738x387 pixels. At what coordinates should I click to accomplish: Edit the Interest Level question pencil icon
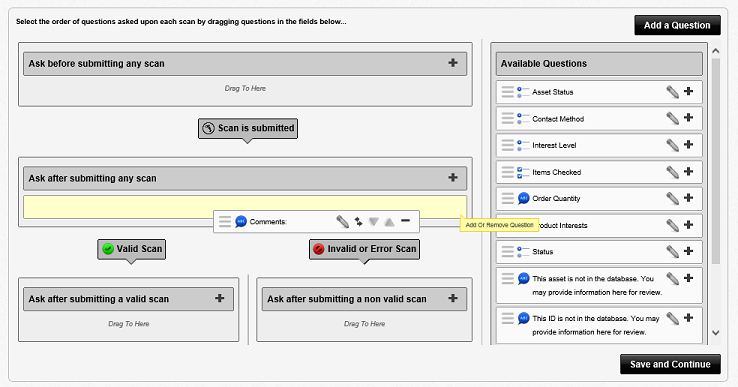(x=673, y=145)
